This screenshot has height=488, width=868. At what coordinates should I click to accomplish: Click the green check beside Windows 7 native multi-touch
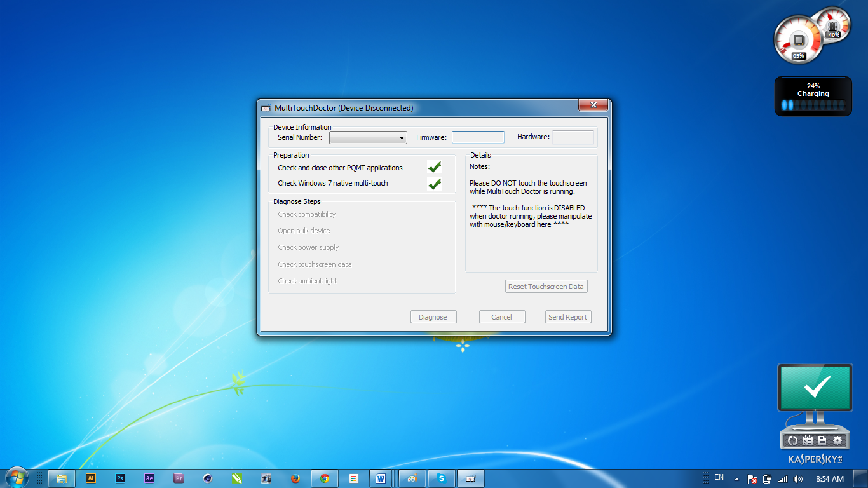tap(435, 184)
